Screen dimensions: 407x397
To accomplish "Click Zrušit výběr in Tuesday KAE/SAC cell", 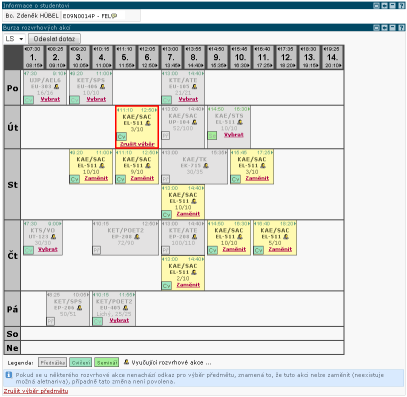I will (x=137, y=144).
